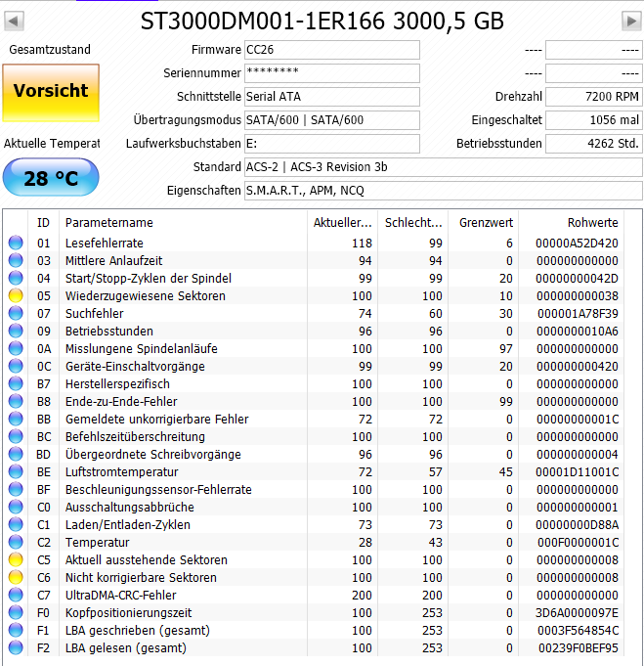Viewport: 644px width, 666px height.
Task: Click blue status icon for Beschleunigungssensor-Fehlerrate
Action: pyautogui.click(x=16, y=489)
